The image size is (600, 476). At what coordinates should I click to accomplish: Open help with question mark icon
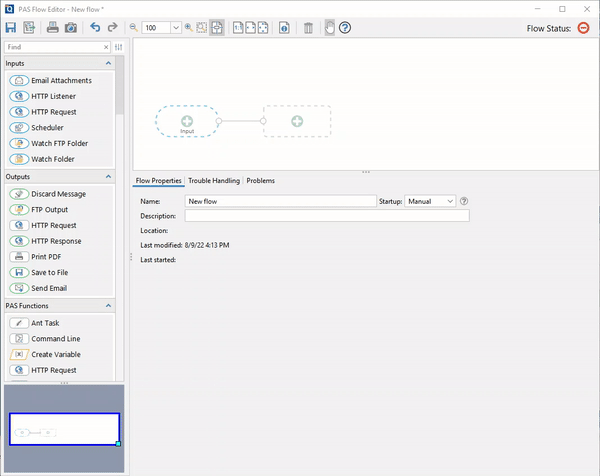345,28
